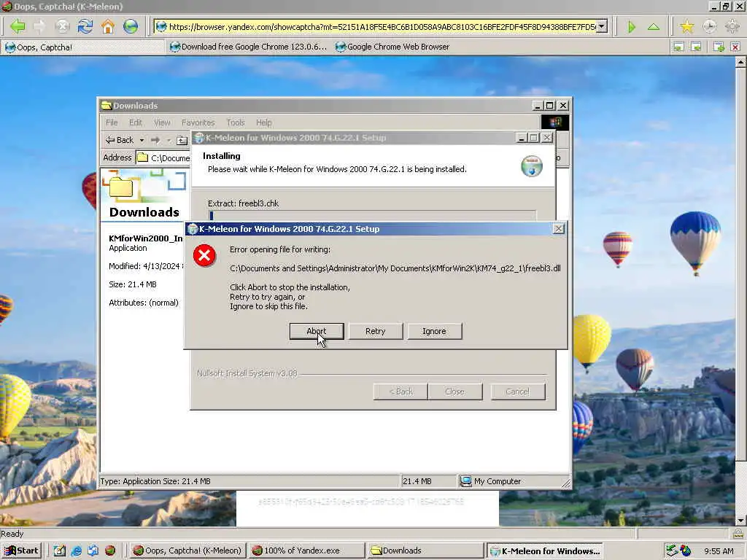Open Forward history dropdown arrow in Downloads window
Screen dimensions: 747x560
169,140
